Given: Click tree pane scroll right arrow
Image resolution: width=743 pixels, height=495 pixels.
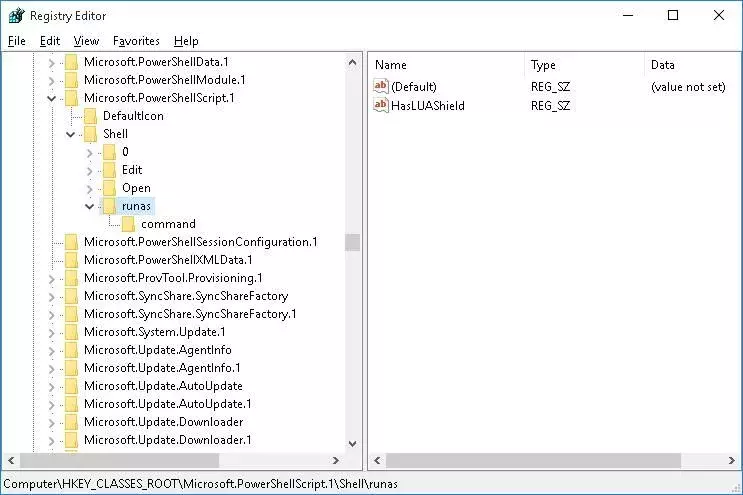Looking at the screenshot, I should click(336, 460).
